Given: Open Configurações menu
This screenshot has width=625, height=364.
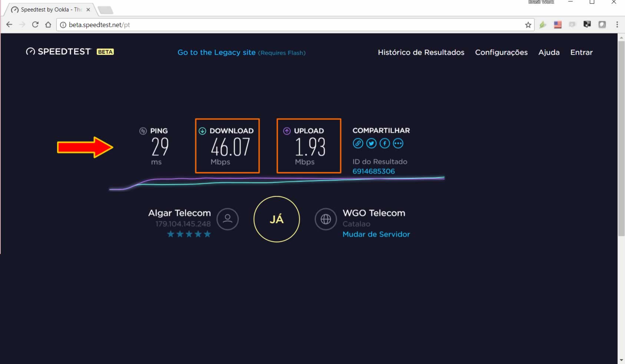Looking at the screenshot, I should pyautogui.click(x=501, y=52).
